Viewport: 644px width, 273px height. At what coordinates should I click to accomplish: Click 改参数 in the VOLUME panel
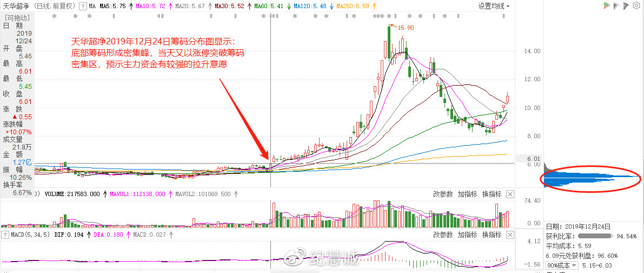(443, 194)
